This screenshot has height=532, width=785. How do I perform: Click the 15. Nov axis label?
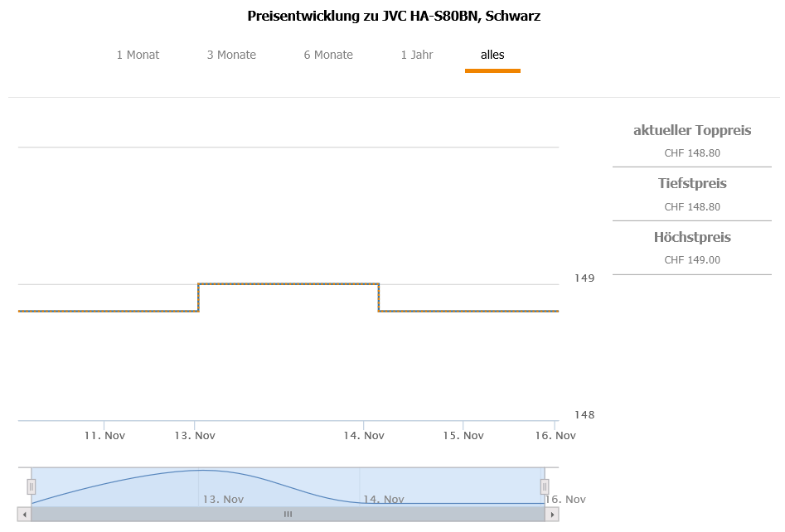coord(463,436)
